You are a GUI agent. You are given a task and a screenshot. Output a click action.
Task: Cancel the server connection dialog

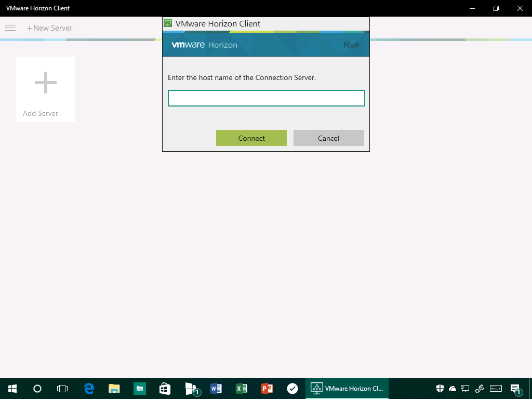click(x=329, y=138)
